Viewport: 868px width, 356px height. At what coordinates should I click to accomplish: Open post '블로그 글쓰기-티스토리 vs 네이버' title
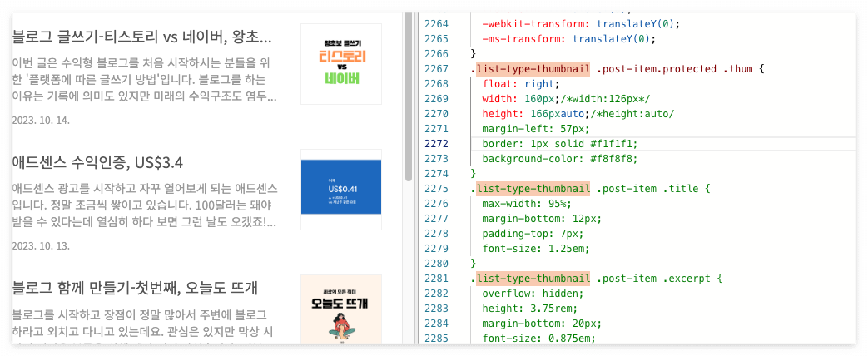(141, 37)
